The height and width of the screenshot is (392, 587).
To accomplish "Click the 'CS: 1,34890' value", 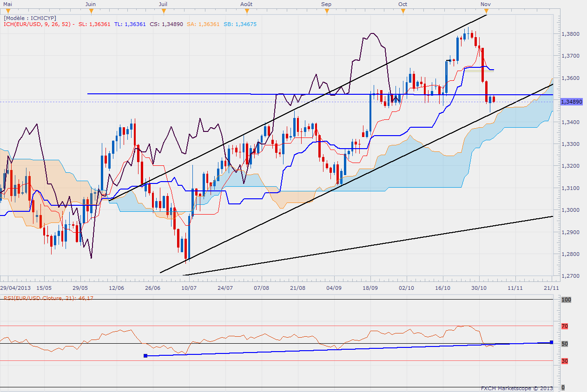I will (166, 24).
